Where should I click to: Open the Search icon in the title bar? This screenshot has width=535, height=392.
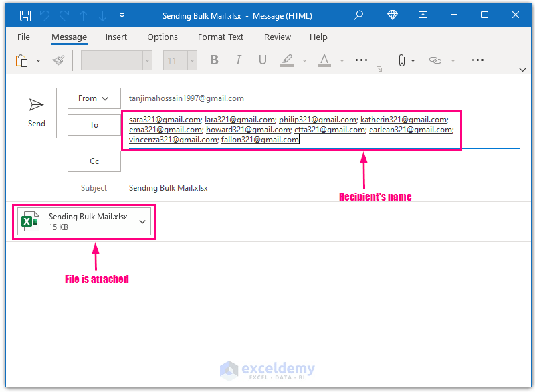point(358,15)
